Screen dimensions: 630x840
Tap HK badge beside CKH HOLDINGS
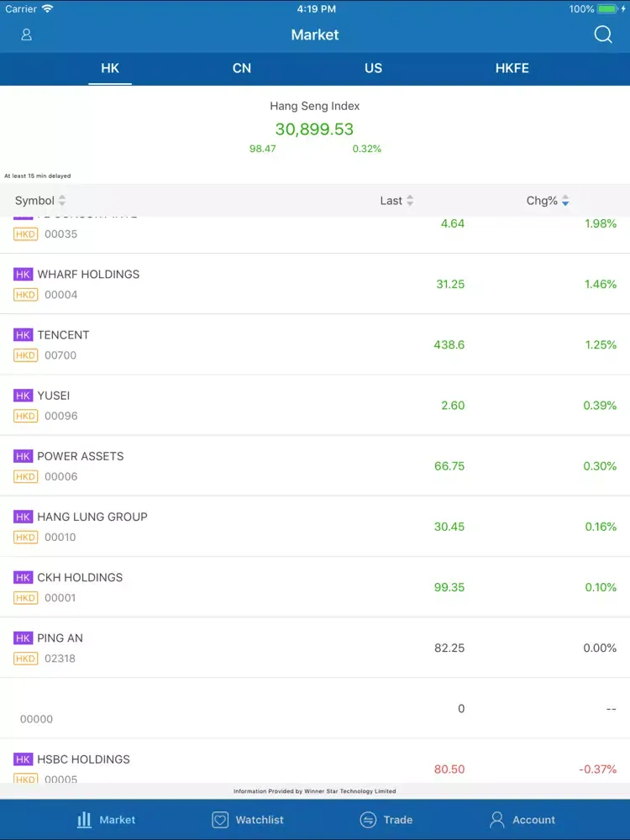pyautogui.click(x=23, y=577)
